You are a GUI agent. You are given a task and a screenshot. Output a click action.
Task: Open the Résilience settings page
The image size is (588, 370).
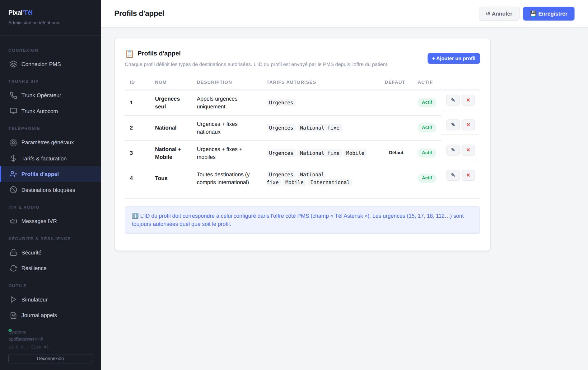tap(50, 268)
